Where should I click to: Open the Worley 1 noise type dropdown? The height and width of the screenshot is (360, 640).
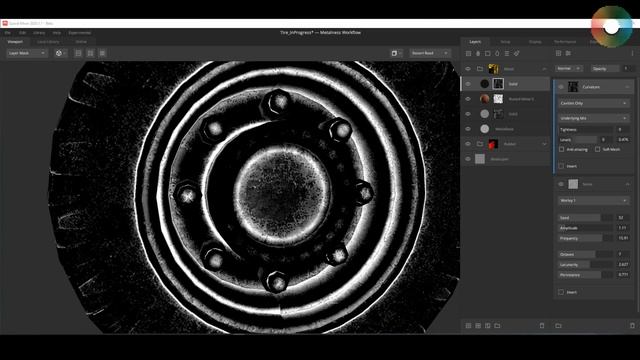coord(593,200)
